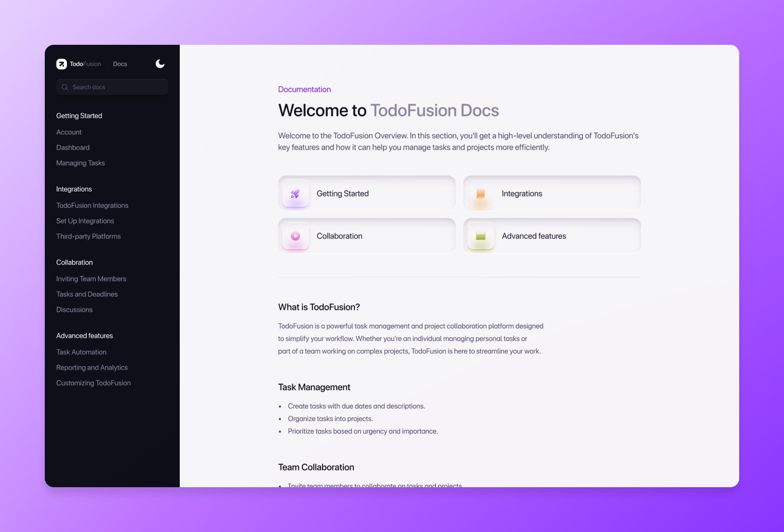The image size is (784, 532).
Task: Click the orange book icon on Integrations card
Action: 480,193
